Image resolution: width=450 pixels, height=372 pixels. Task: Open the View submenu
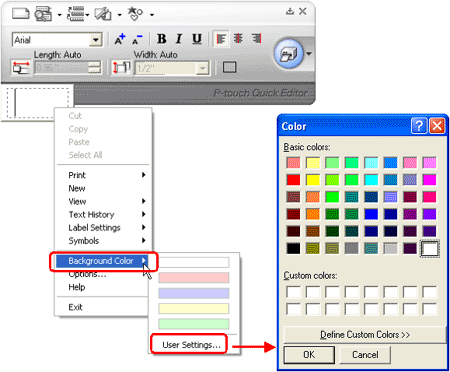pos(103,201)
